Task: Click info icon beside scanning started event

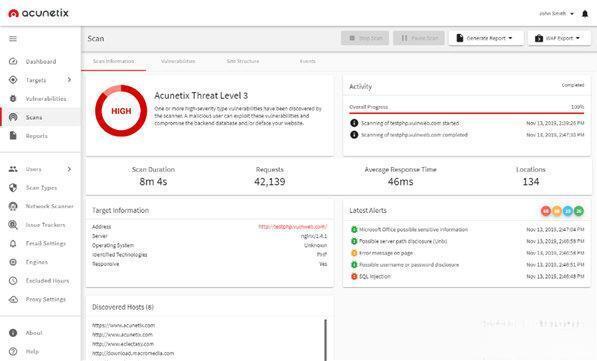Action: coord(354,123)
